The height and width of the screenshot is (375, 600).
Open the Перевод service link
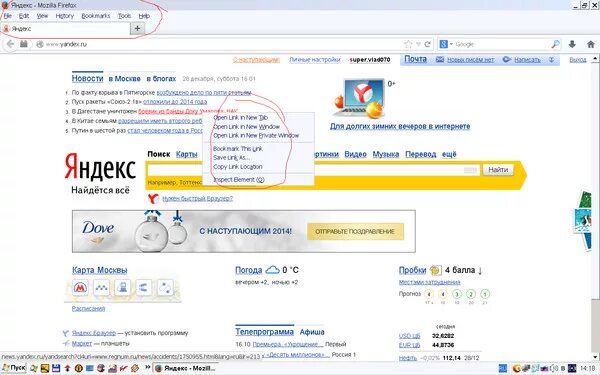click(x=421, y=154)
